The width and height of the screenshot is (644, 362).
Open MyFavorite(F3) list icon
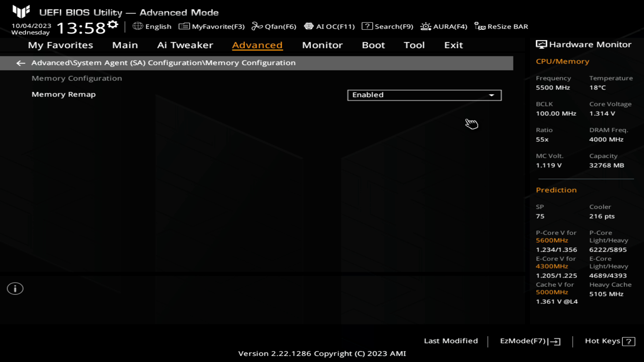point(184,26)
